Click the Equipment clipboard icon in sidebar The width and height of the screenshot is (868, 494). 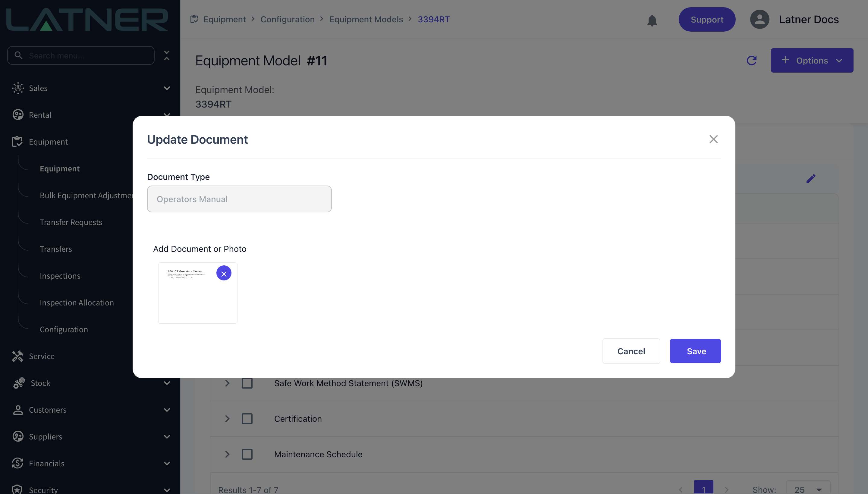coord(17,142)
